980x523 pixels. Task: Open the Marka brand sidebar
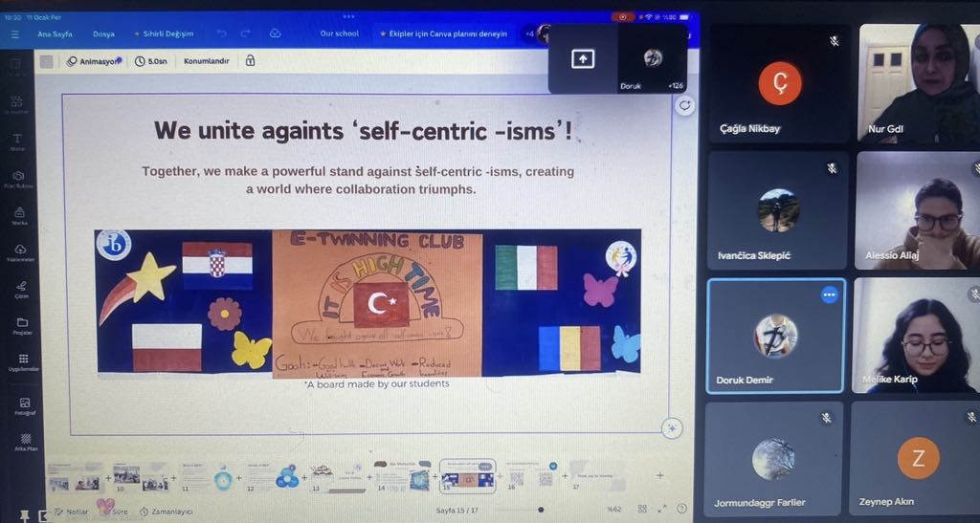click(19, 215)
